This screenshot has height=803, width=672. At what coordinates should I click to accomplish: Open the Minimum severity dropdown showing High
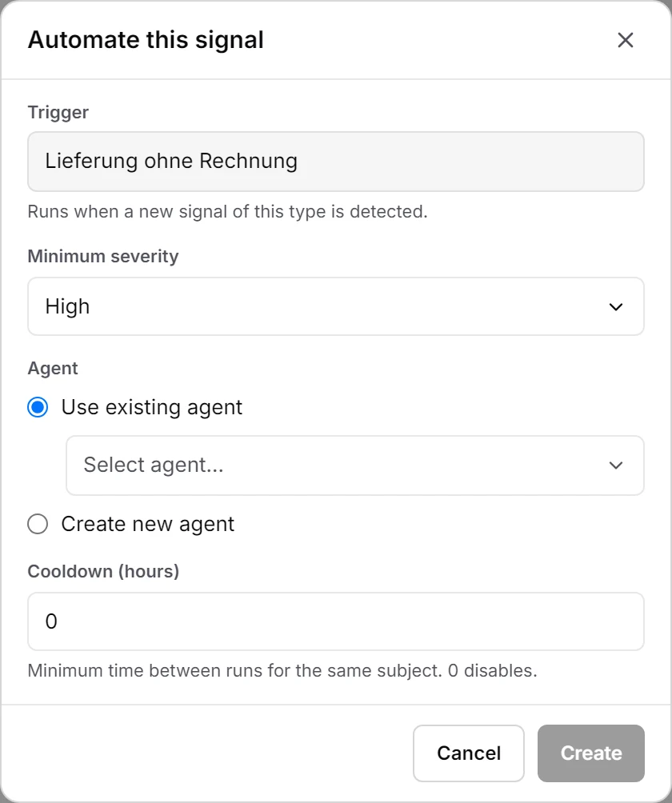(x=336, y=306)
